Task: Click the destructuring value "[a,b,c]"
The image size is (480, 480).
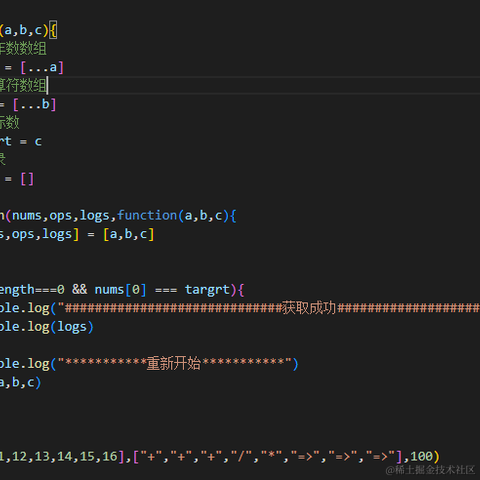Action: [x=128, y=234]
